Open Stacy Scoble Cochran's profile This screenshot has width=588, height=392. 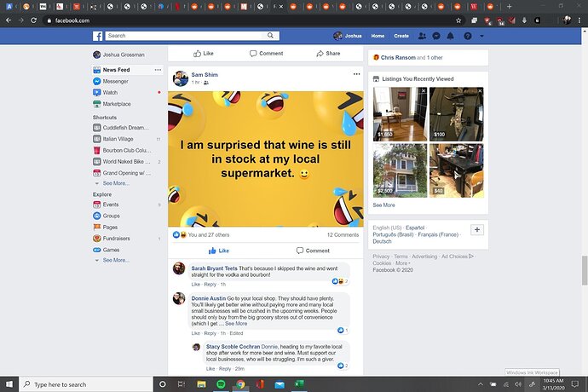click(x=233, y=347)
